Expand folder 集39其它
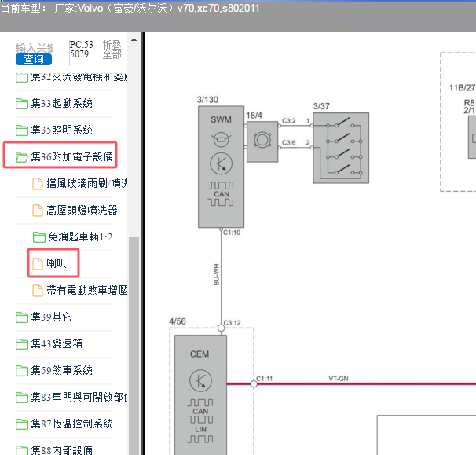Image resolution: width=476 pixels, height=455 pixels. click(x=52, y=317)
